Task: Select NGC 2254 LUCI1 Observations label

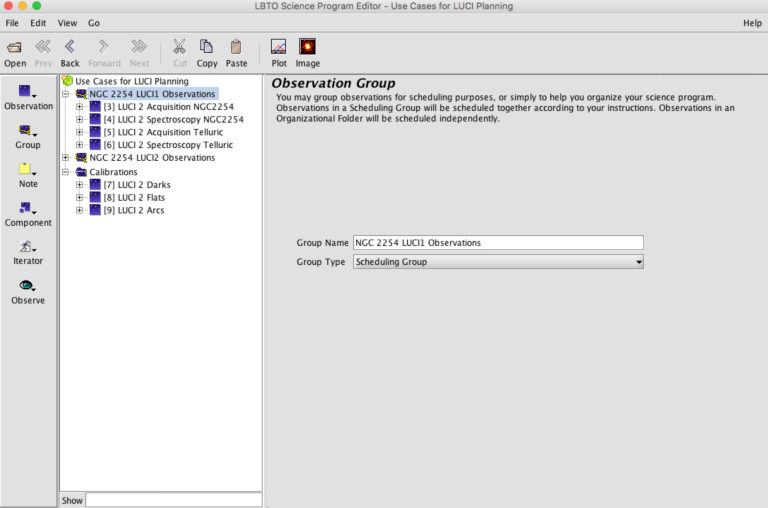Action: click(x=152, y=94)
